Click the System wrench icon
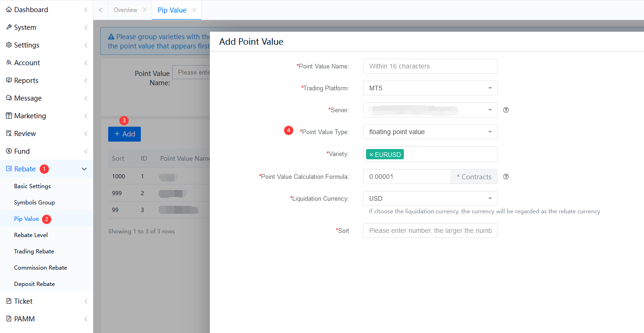Screen dimensions: 644x333 point(9,27)
